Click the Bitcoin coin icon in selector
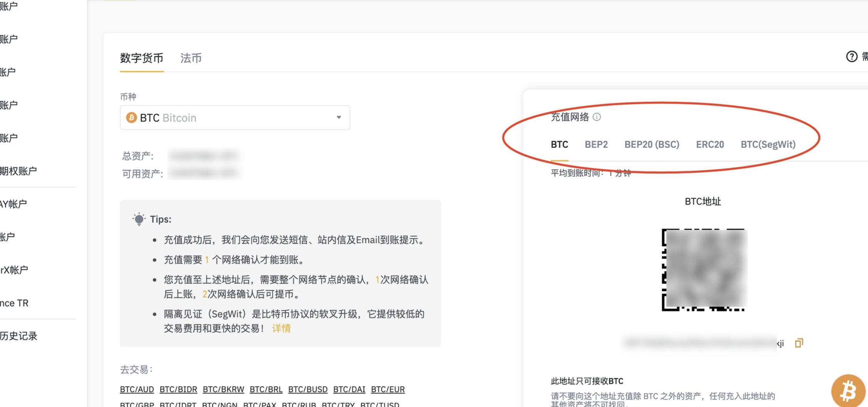 point(131,117)
